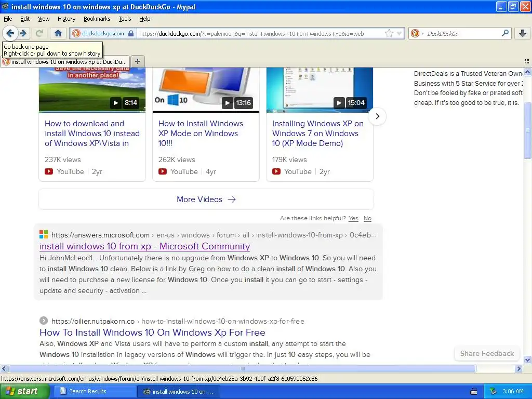Show next videos with the right chevron

click(377, 116)
